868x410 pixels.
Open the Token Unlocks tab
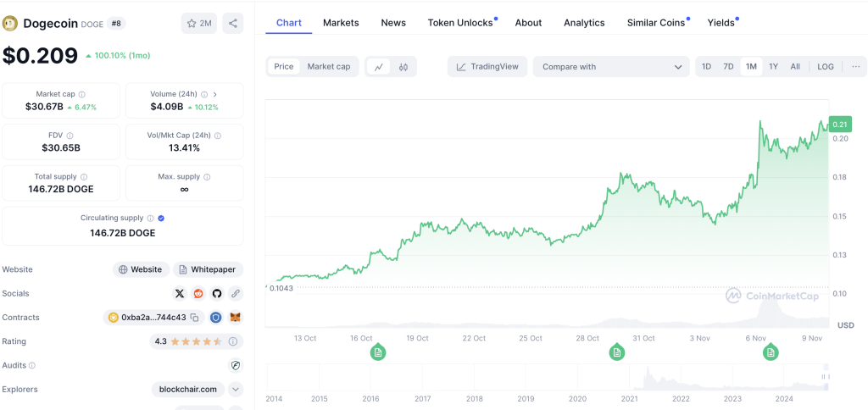pos(460,23)
